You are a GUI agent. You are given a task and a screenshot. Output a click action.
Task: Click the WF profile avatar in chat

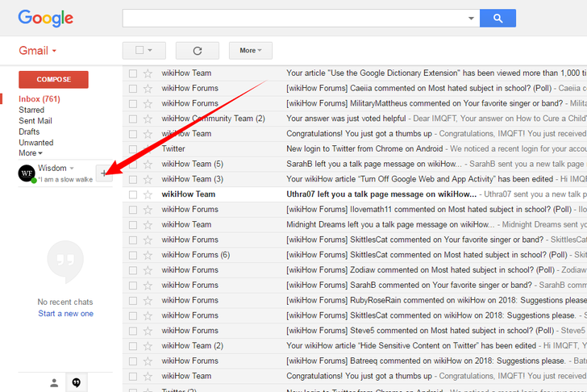27,173
